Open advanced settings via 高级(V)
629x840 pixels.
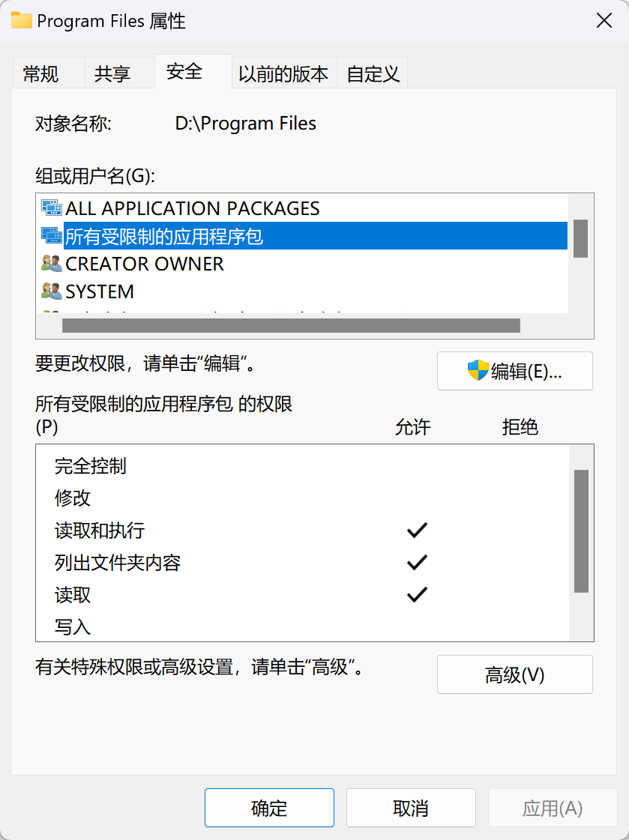pyautogui.click(x=514, y=674)
